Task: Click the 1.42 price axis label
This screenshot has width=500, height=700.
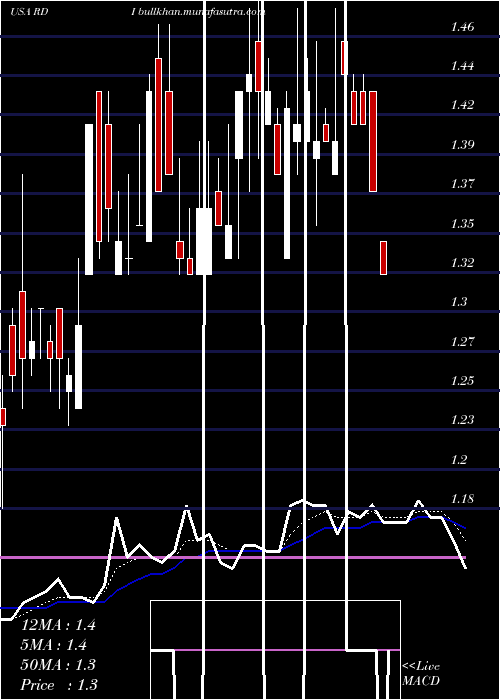Action: pyautogui.click(x=462, y=105)
